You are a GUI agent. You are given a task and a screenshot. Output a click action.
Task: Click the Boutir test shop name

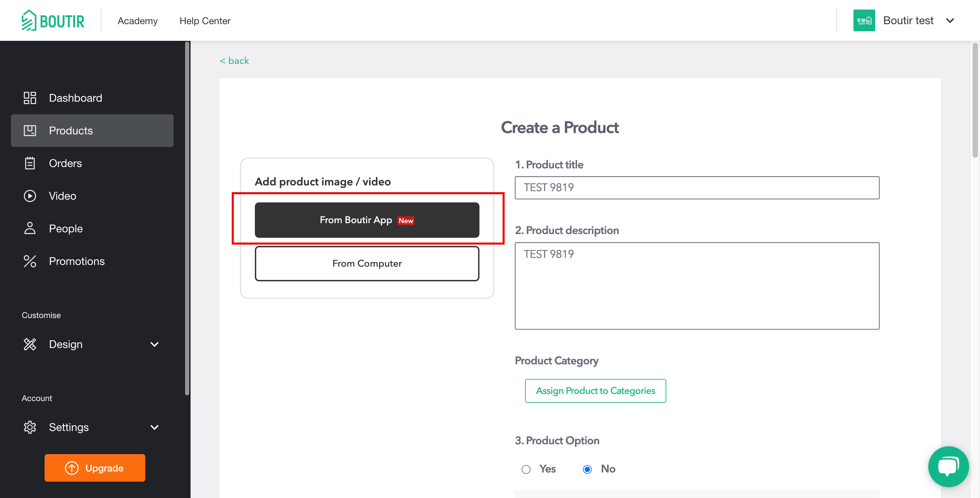click(x=908, y=20)
